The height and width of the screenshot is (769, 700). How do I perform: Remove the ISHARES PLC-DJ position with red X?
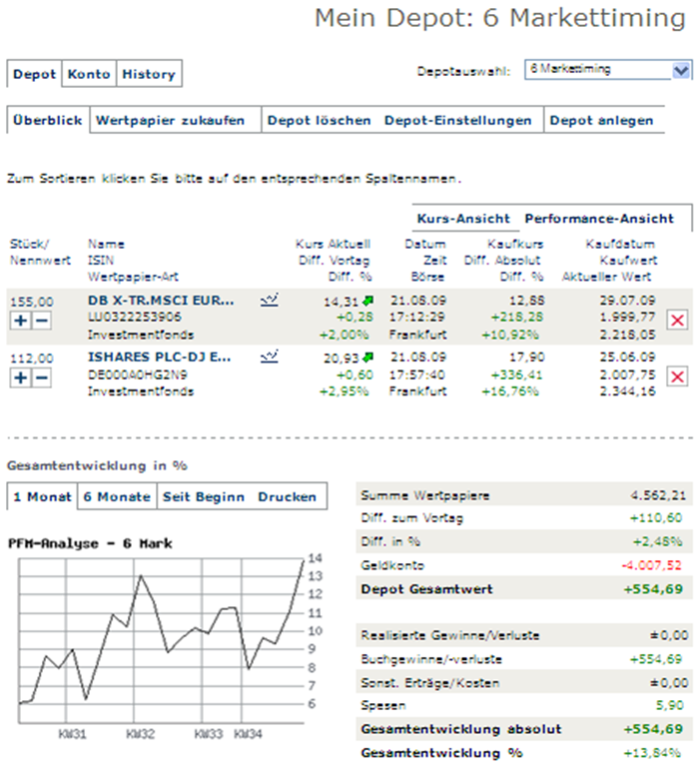click(x=676, y=376)
